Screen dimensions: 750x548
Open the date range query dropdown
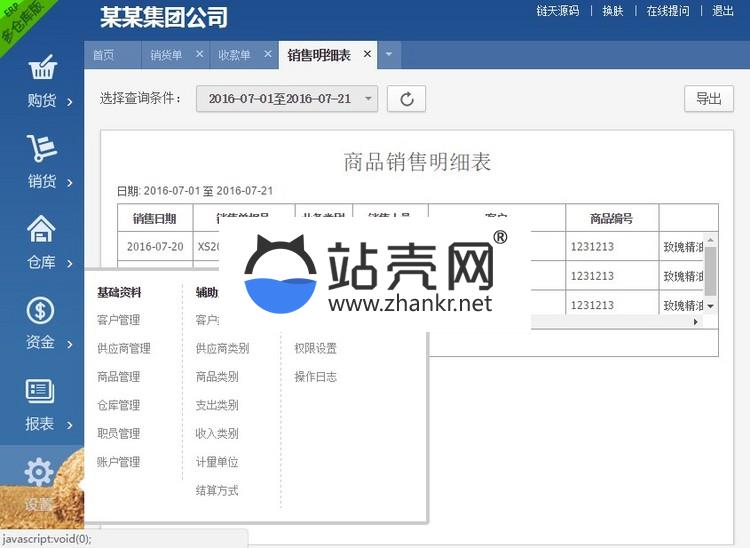tap(287, 98)
